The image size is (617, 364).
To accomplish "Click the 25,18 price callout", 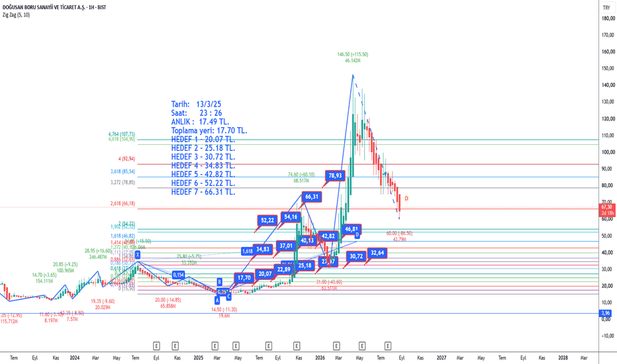I will click(x=305, y=265).
